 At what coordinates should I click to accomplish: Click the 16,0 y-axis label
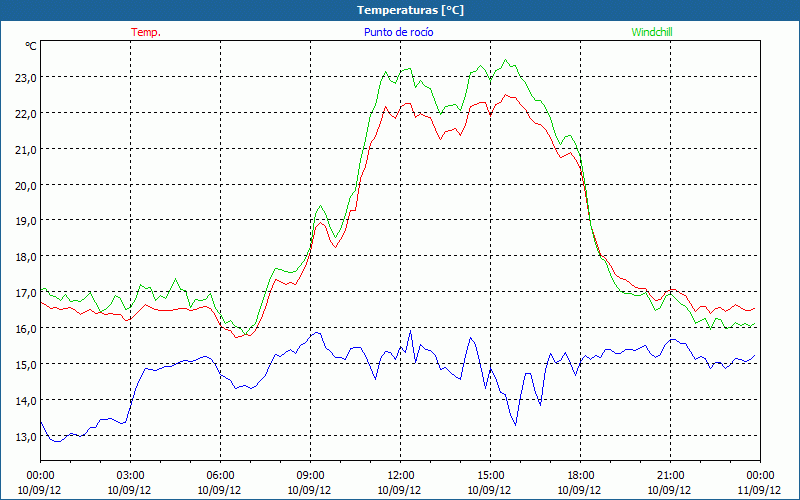[x=27, y=329]
